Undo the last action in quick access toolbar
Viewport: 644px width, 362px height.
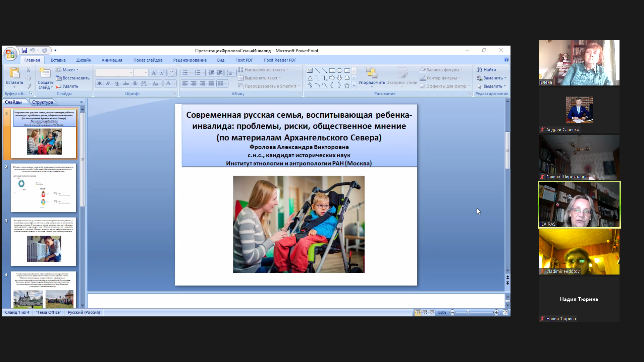click(x=33, y=50)
